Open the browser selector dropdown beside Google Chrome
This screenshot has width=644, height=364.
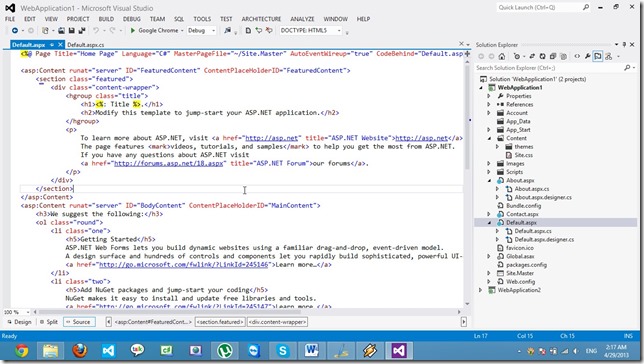pyautogui.click(x=182, y=30)
